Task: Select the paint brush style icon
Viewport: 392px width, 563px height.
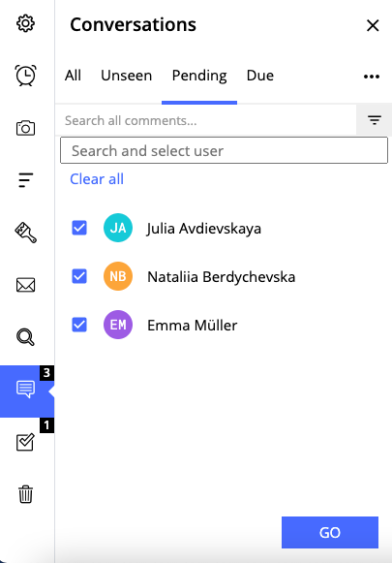Action: pyautogui.click(x=25, y=233)
